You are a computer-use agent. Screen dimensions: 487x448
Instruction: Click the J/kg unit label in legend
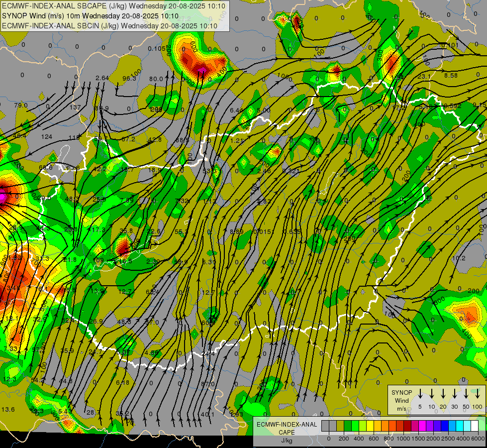pos(287,441)
